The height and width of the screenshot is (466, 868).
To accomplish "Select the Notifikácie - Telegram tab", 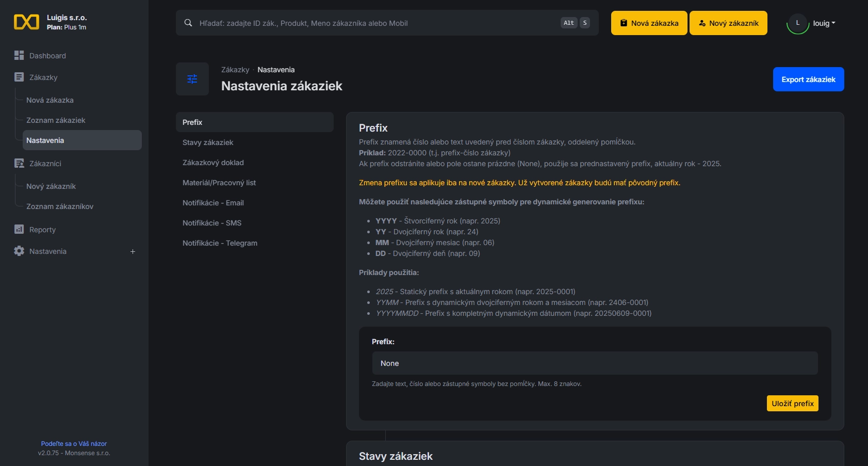I will pyautogui.click(x=220, y=243).
